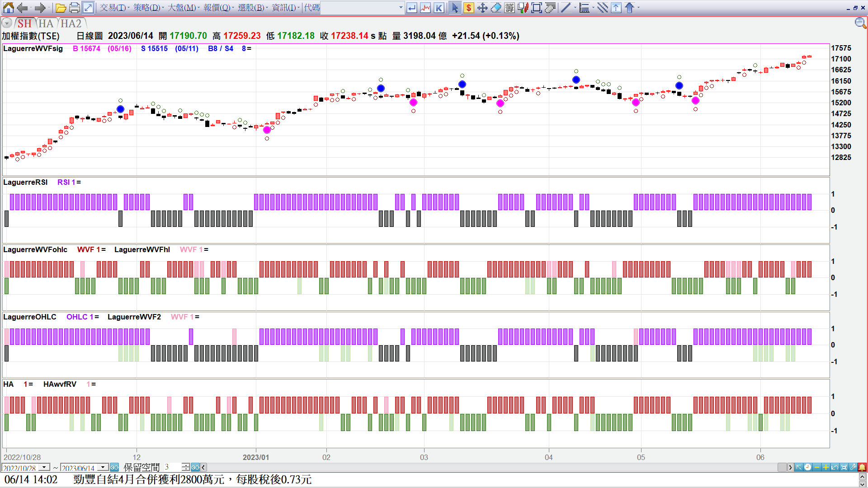Toggle the expand-window diagonal arrow button
Viewport: 868px width, 488px height.
[88, 8]
